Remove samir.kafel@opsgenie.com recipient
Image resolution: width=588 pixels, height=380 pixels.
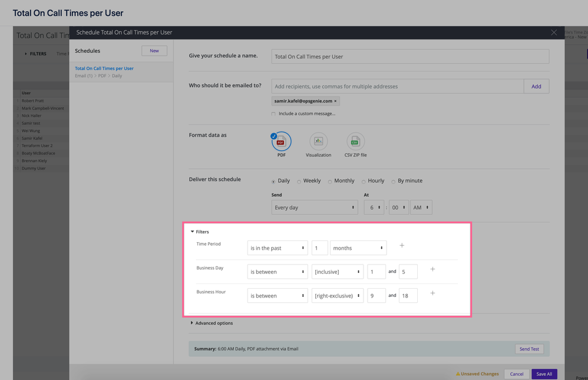335,101
